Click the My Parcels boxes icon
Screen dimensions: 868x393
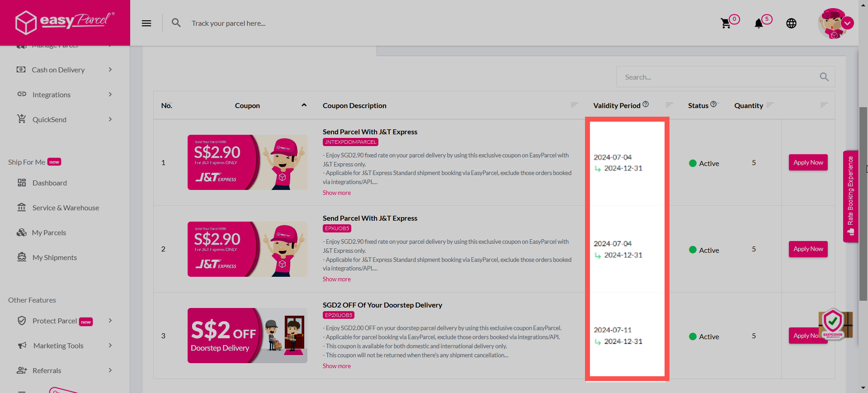coord(22,232)
